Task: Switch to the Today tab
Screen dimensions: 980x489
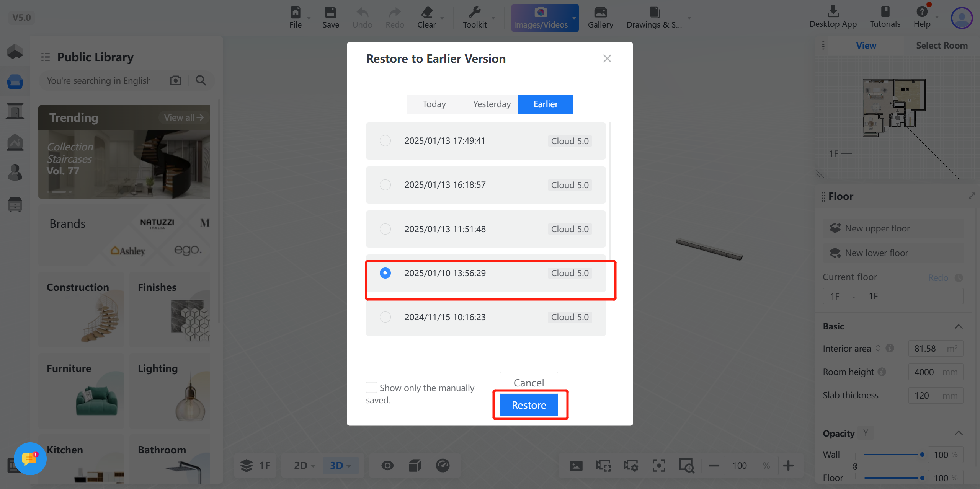Action: [434, 104]
